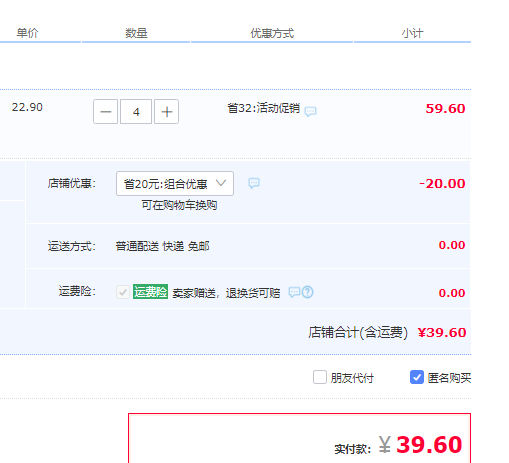Click the 省32:活动促销 promotion text
Image resolution: width=509 pixels, height=463 pixels.
[x=264, y=108]
